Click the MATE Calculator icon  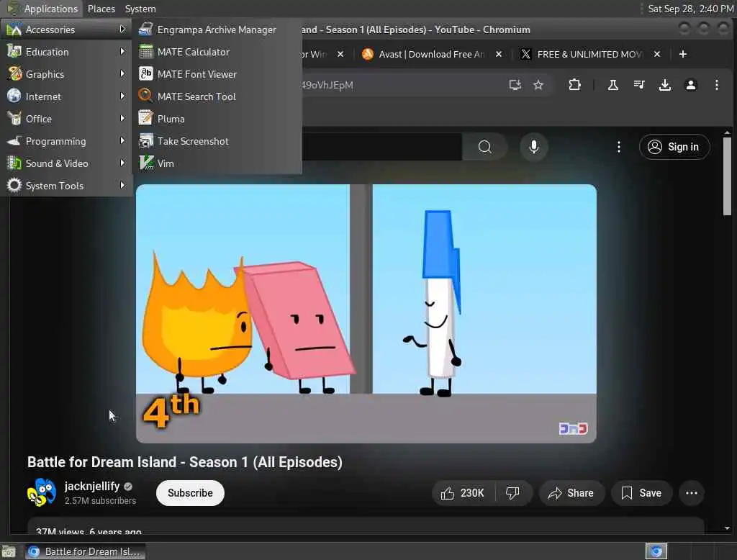coord(145,52)
